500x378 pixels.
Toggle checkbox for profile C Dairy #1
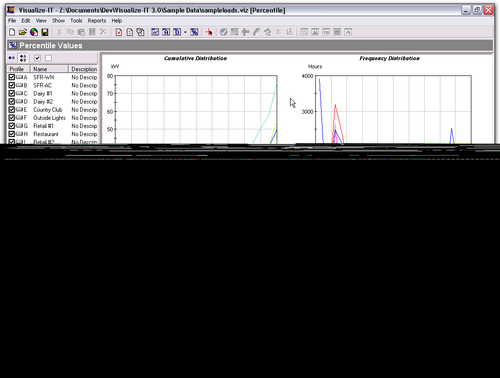[x=12, y=93]
